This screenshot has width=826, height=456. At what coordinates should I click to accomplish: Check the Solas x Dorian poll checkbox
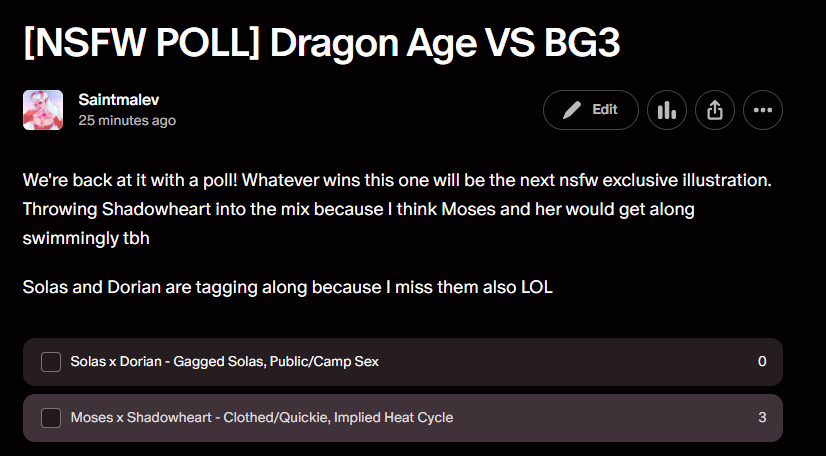coord(51,362)
